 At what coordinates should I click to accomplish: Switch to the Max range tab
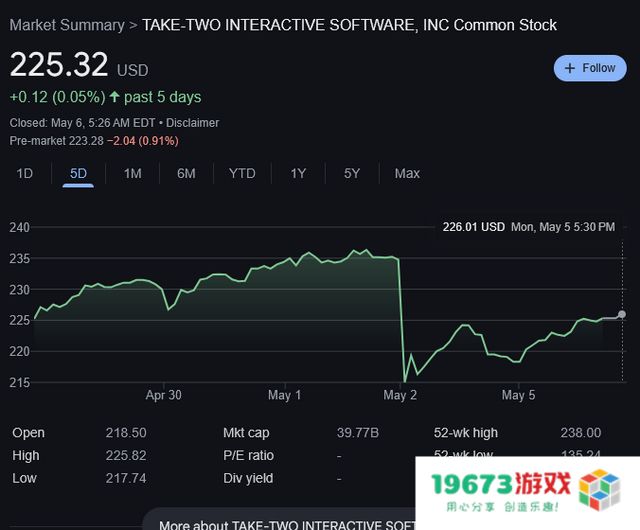407,174
